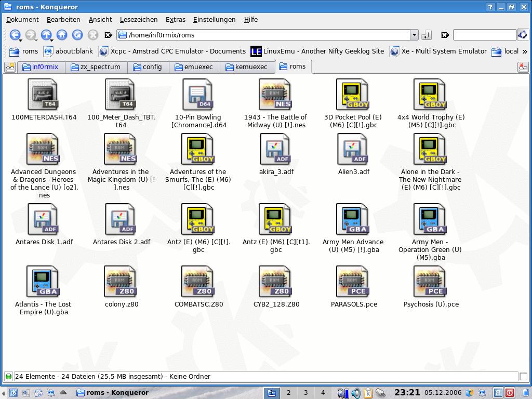
Task: Select the 4x4 World Trophy gbc file
Action: click(x=430, y=95)
